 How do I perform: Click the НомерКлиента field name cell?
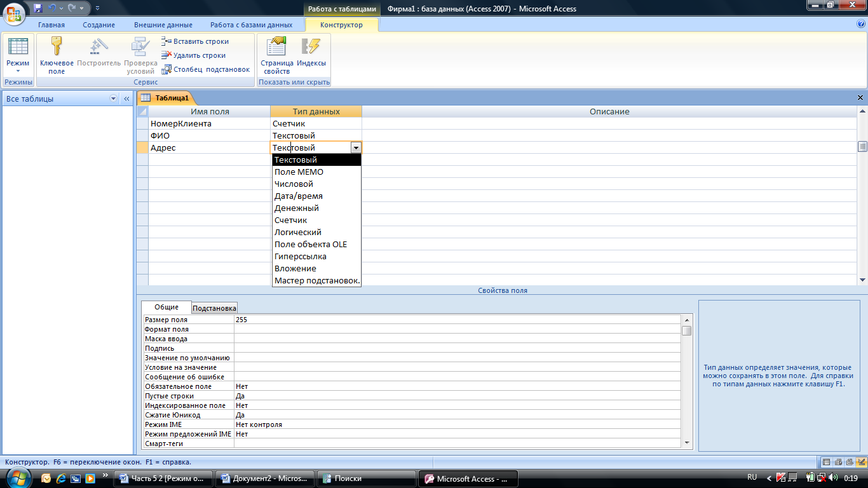(209, 123)
